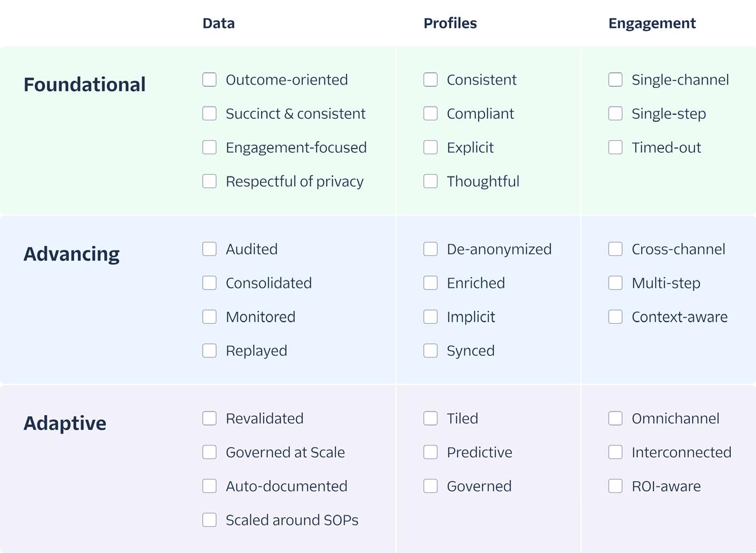The image size is (756, 553).
Task: Tick the Governed at Scale checkbox
Action: (209, 452)
